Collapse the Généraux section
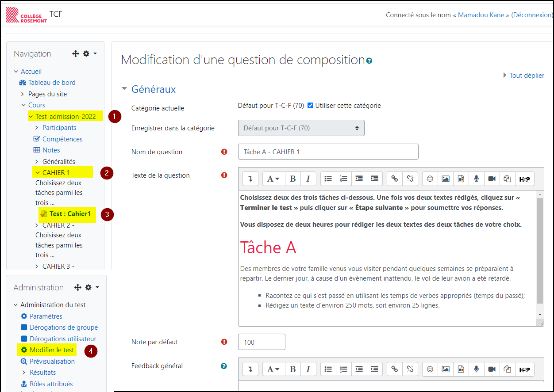Image resolution: width=554 pixels, height=392 pixels. coord(125,89)
